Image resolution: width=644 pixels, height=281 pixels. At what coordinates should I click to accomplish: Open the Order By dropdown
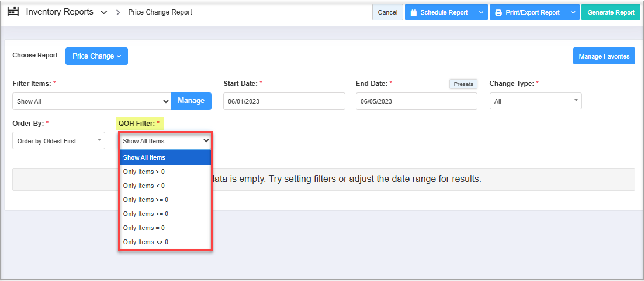point(58,141)
